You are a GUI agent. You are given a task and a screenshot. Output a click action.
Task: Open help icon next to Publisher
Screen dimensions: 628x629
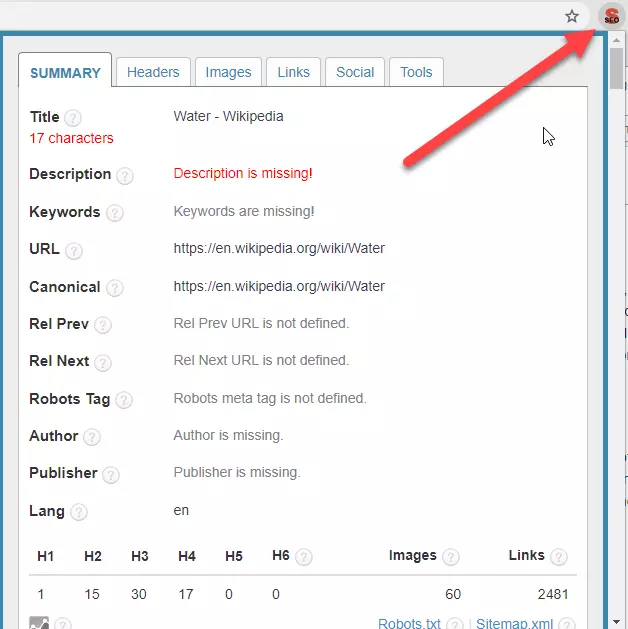[x=111, y=475]
